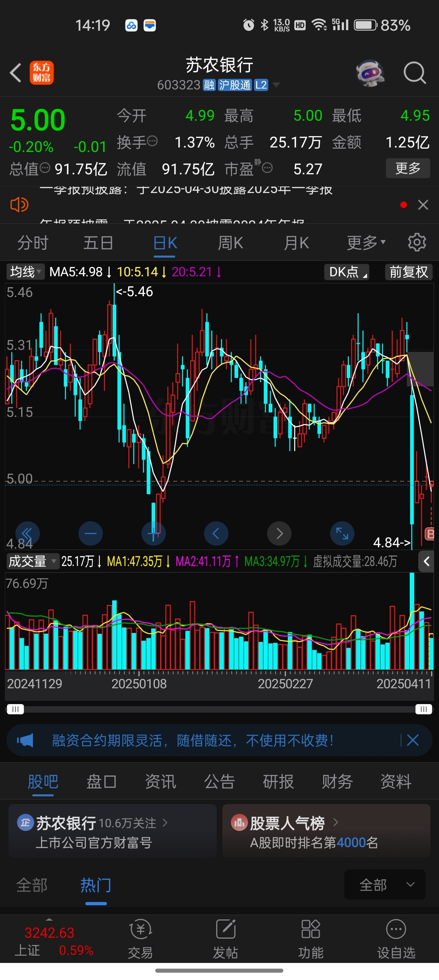Close the announcement ticker bar

423,205
